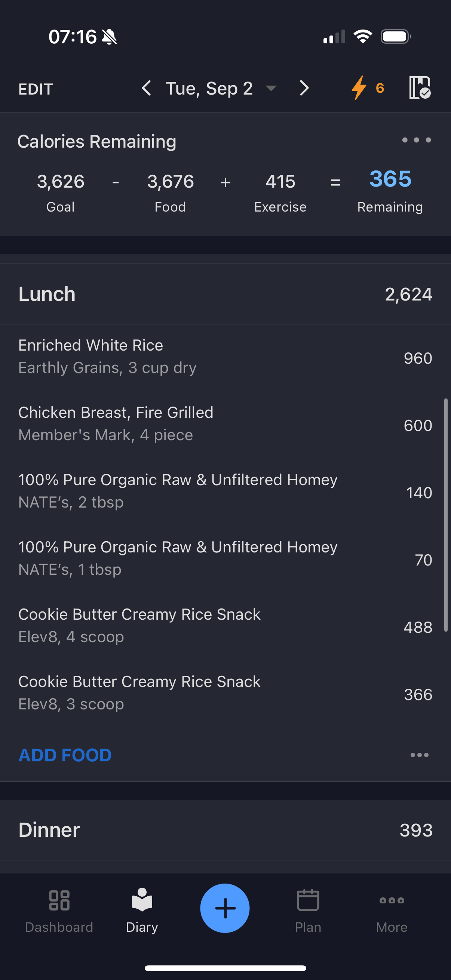Viewport: 451px width, 980px height.
Task: Open the Plan calendar icon
Action: [x=308, y=900]
